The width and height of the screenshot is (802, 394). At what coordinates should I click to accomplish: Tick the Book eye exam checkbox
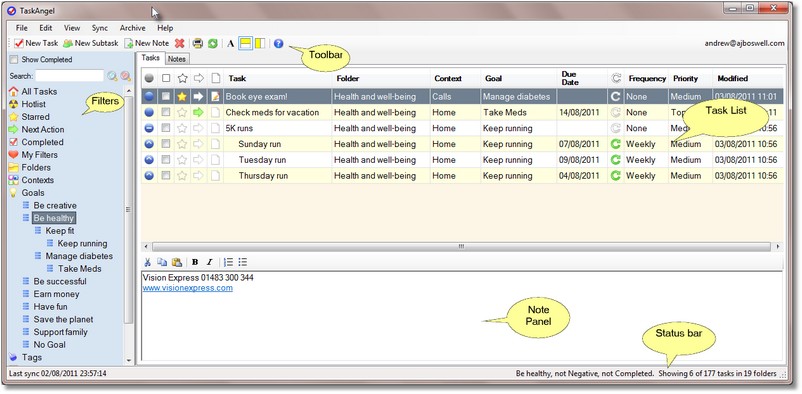166,96
